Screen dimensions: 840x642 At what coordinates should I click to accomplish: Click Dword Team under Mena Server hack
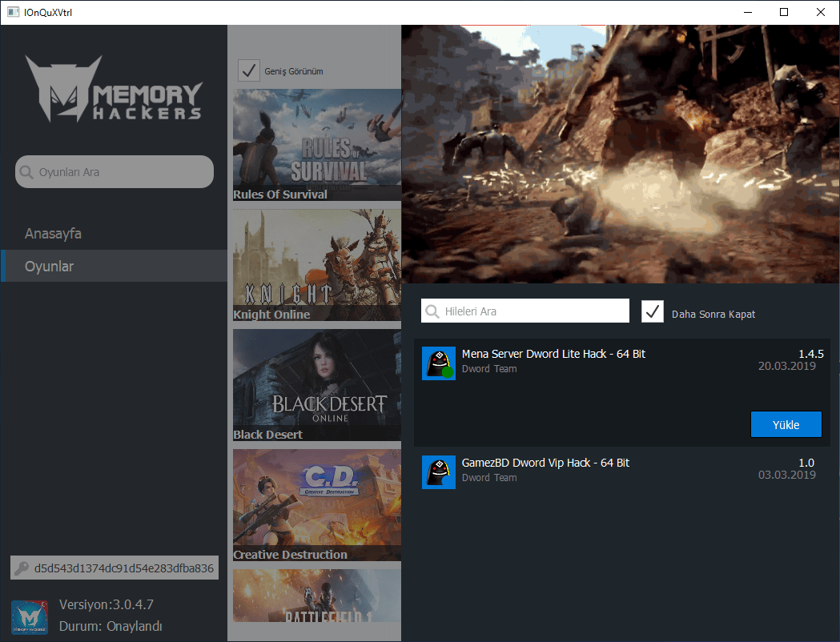[x=489, y=369]
